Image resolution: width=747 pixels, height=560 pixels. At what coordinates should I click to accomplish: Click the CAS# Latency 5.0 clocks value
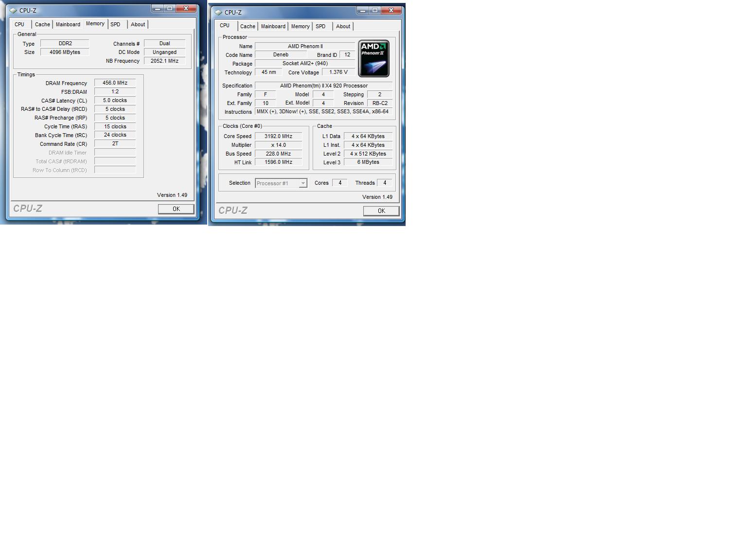tap(115, 100)
